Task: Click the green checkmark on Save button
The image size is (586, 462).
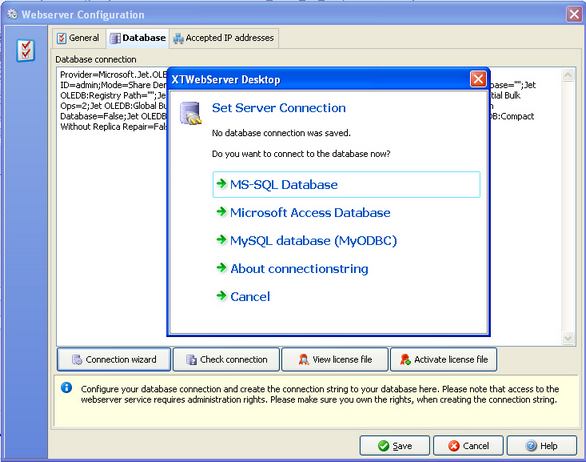Action: click(383, 446)
